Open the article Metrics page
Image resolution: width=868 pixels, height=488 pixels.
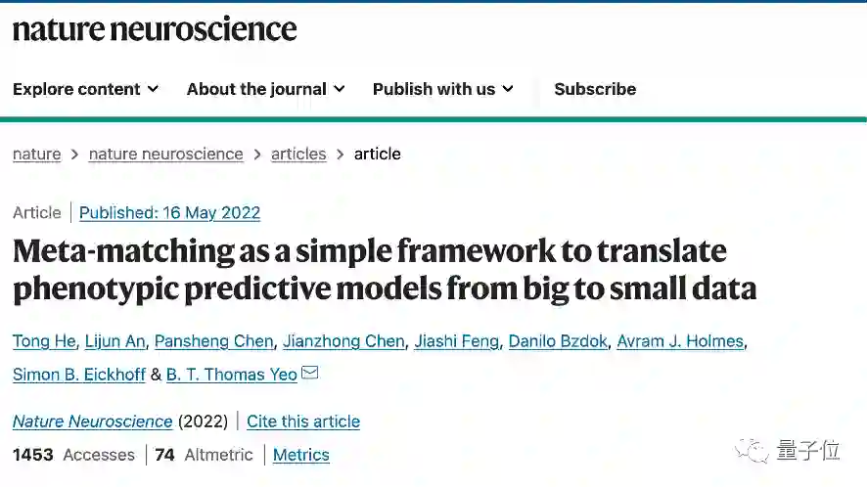(x=301, y=455)
